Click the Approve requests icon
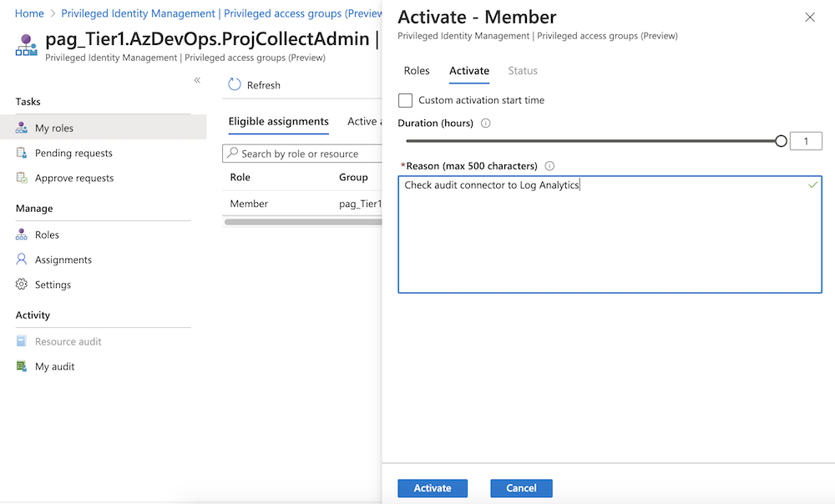The image size is (835, 504). pos(22,178)
